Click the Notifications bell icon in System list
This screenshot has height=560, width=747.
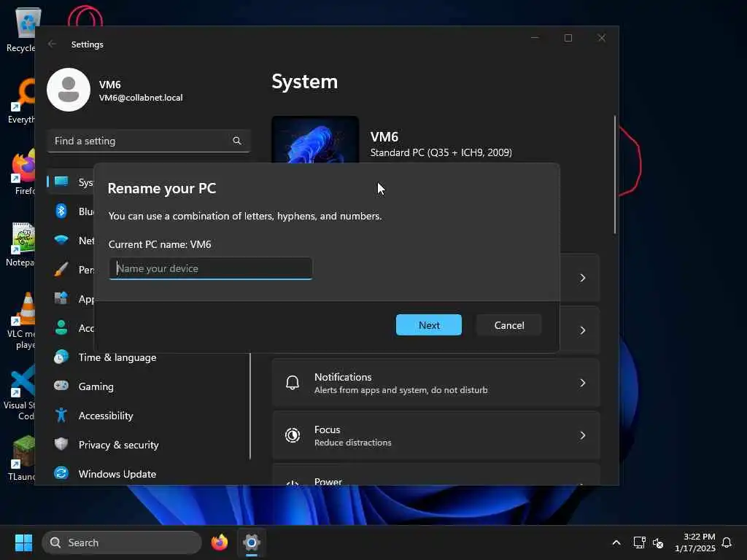click(x=292, y=382)
